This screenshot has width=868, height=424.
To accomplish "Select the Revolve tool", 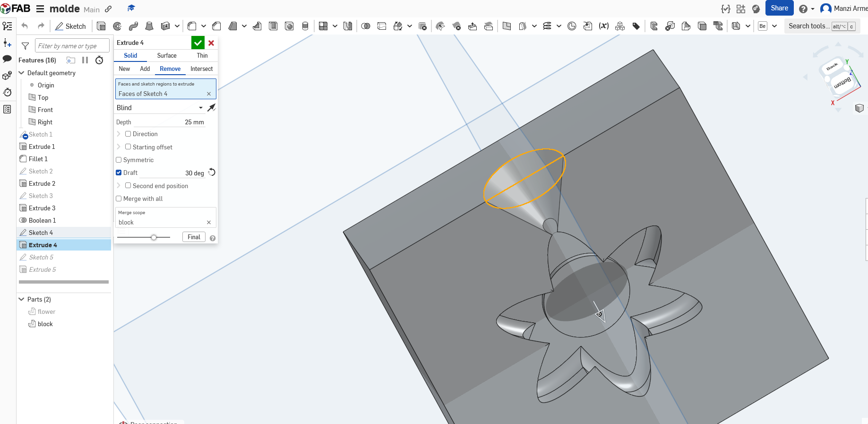I will point(117,26).
